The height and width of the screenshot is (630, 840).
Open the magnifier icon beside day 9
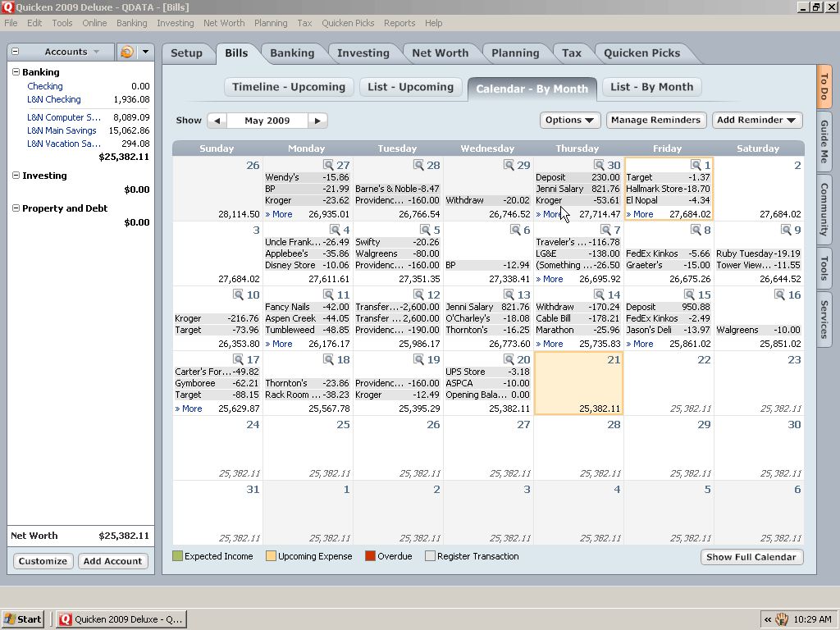click(x=786, y=230)
